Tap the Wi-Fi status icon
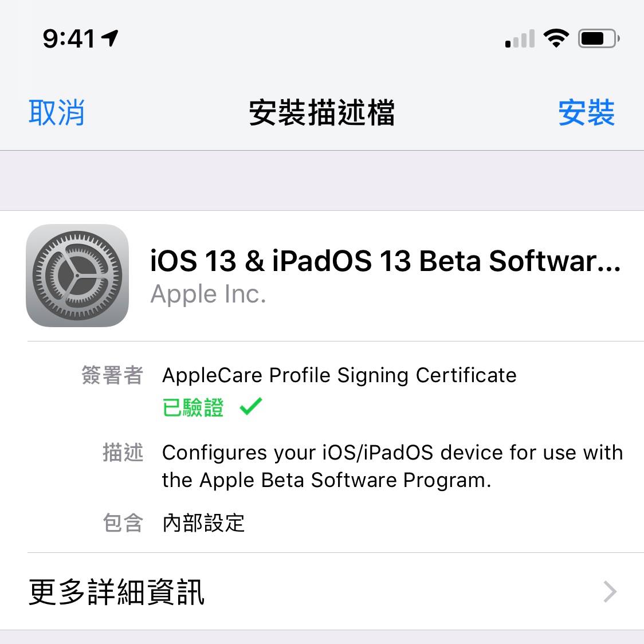This screenshot has height=644, width=644. point(555,38)
